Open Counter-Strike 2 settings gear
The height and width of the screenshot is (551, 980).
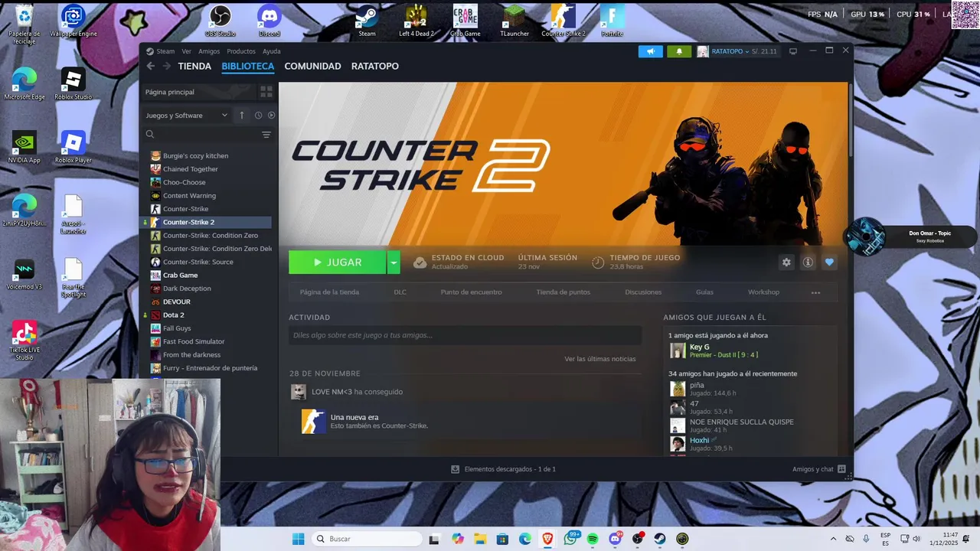pos(786,262)
